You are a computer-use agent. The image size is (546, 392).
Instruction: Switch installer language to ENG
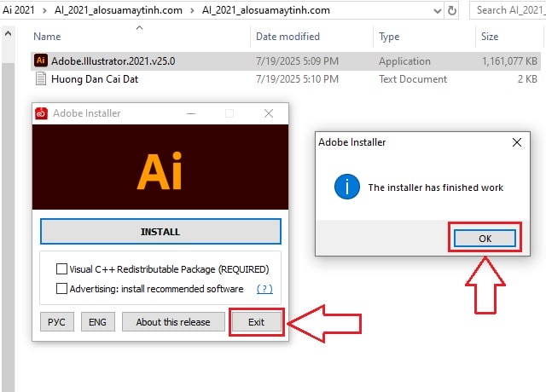pos(98,322)
